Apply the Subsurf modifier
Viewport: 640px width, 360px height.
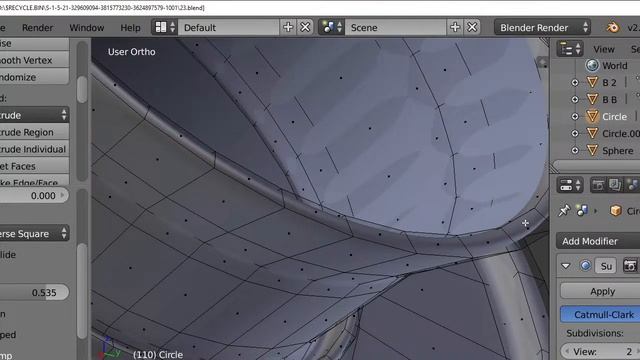[x=600, y=291]
